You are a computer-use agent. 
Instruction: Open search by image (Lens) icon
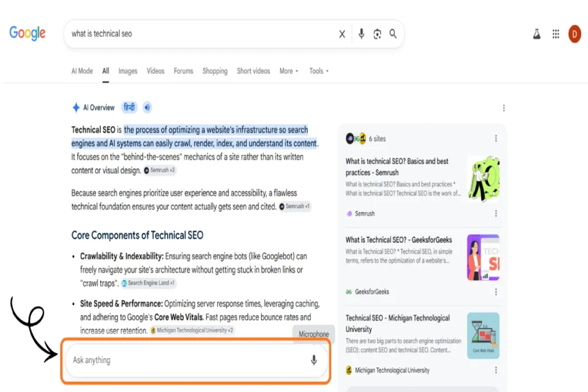[x=377, y=34]
